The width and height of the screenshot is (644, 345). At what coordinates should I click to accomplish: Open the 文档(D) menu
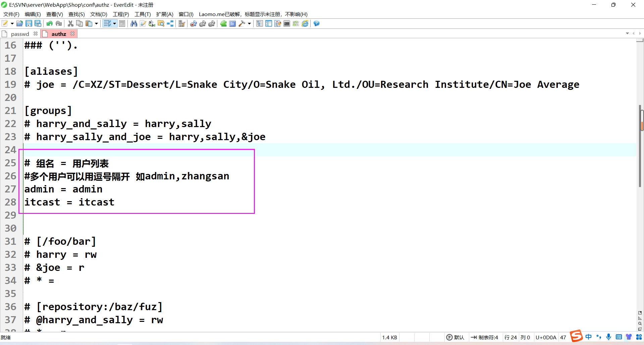click(x=99, y=14)
